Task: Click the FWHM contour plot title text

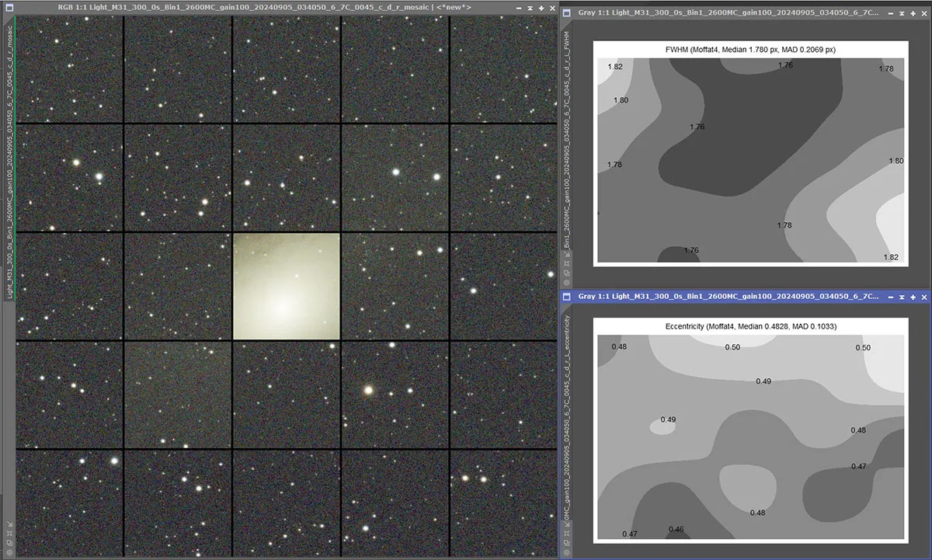Action: point(750,50)
